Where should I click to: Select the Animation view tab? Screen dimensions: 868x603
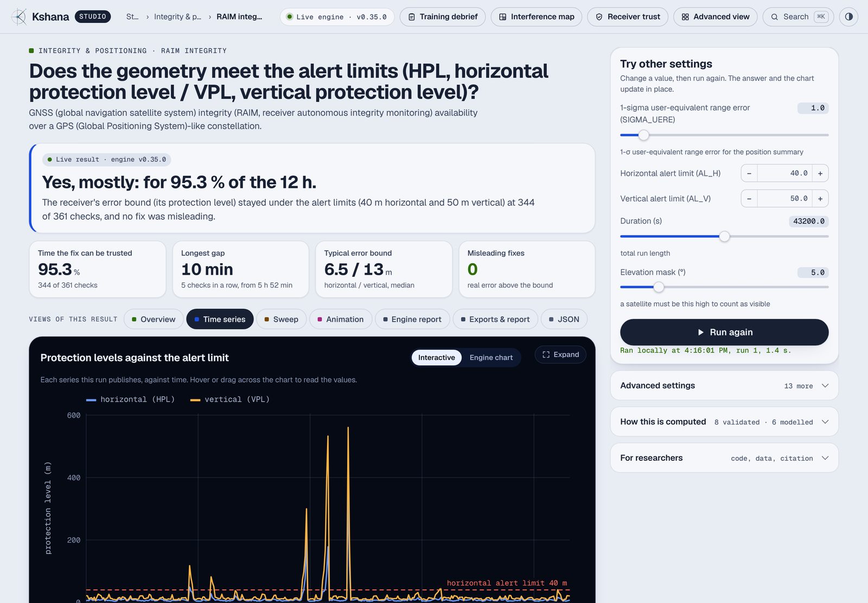tap(340, 319)
